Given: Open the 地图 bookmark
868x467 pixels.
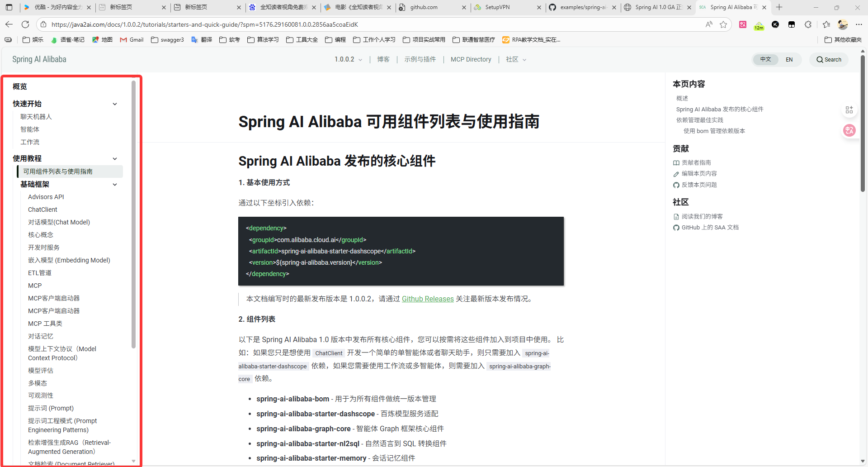Looking at the screenshot, I should (x=102, y=40).
